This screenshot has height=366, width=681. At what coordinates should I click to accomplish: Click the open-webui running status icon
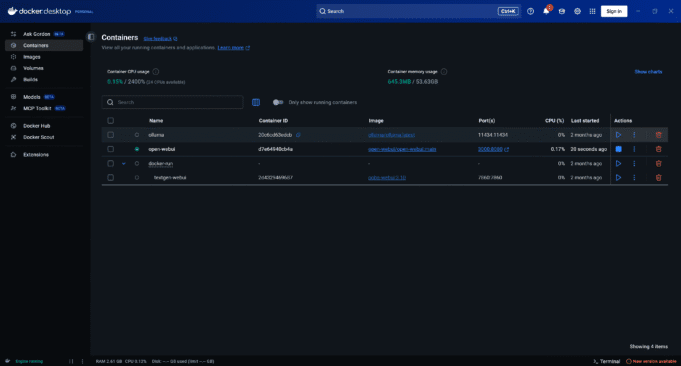coord(137,149)
